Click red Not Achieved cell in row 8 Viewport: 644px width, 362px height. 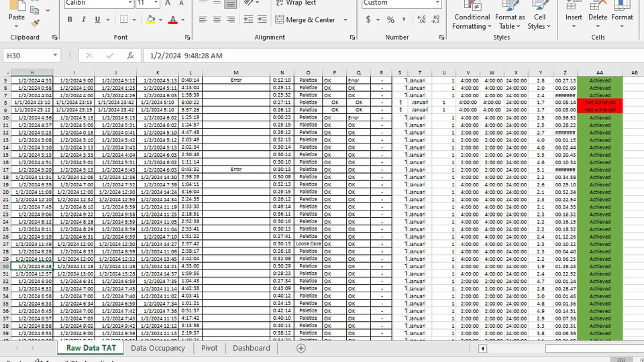click(x=600, y=103)
